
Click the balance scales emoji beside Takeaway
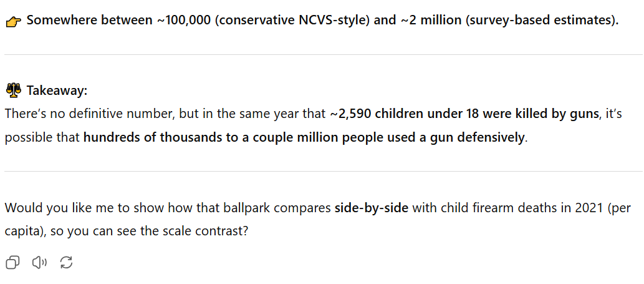(x=14, y=91)
